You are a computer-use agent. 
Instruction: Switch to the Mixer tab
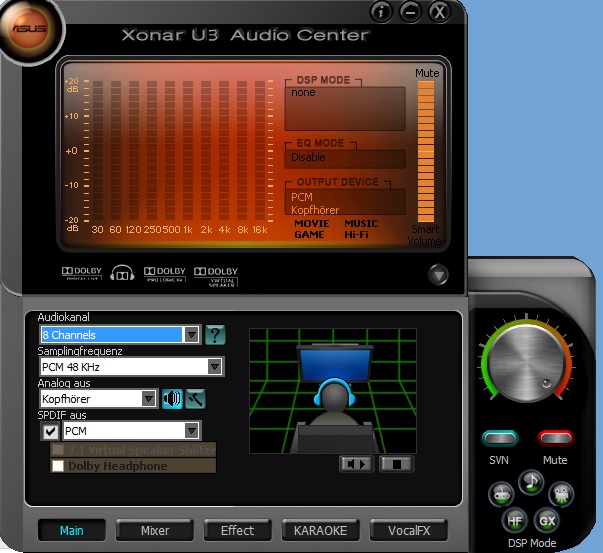click(155, 531)
